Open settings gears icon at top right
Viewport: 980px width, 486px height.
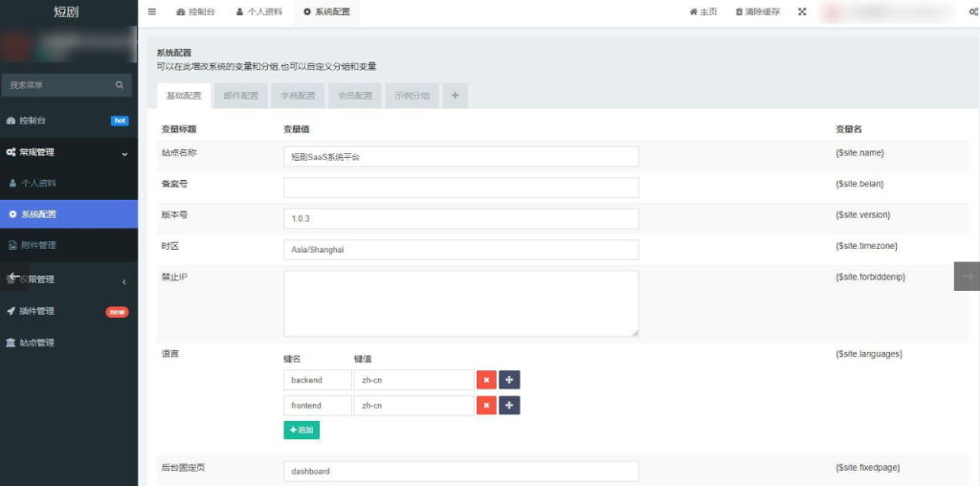(x=972, y=12)
